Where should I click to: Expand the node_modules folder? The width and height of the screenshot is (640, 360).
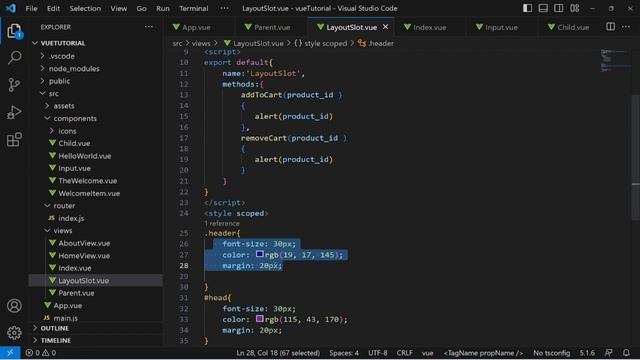coord(97,69)
